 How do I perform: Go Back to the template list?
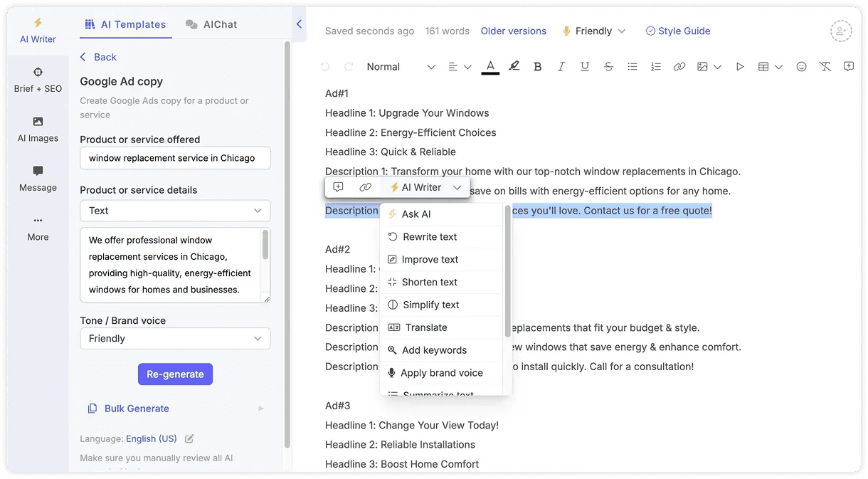point(98,57)
